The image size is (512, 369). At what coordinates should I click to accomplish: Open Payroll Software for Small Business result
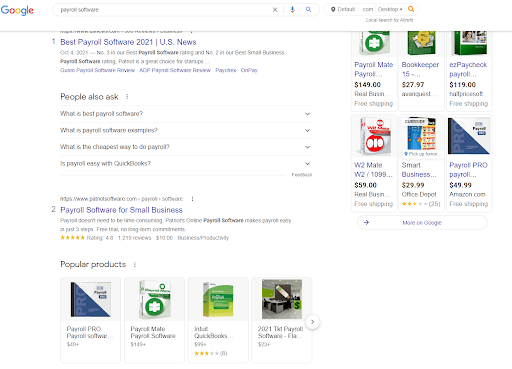point(121,210)
